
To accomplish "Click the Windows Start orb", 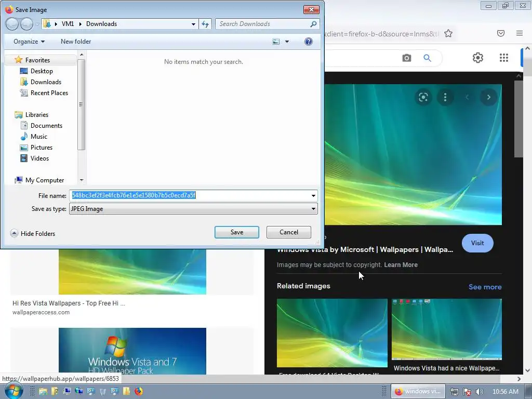I will (x=14, y=391).
